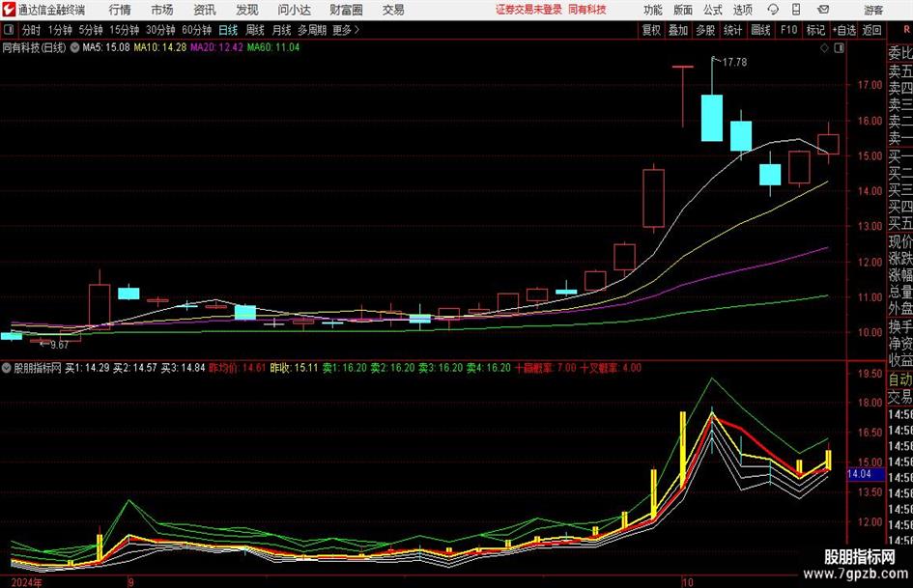Click the 复权 toolbar button
This screenshot has height=588, width=913.
tap(651, 30)
